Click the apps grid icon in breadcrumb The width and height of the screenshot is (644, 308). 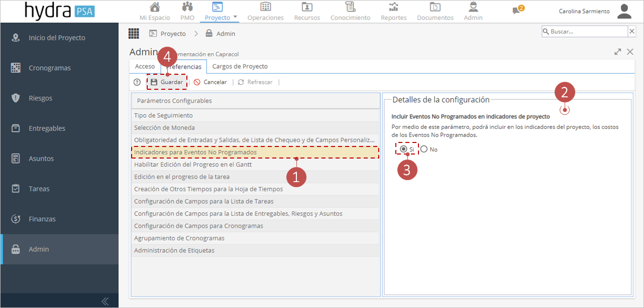click(x=134, y=34)
